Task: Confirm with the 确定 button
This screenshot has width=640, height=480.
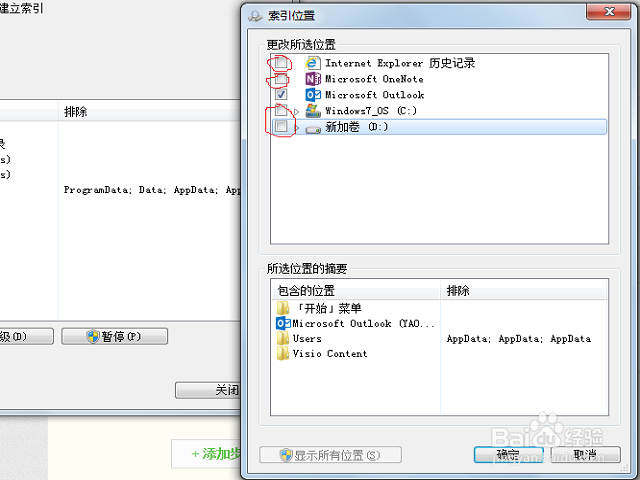Action: coord(508,454)
